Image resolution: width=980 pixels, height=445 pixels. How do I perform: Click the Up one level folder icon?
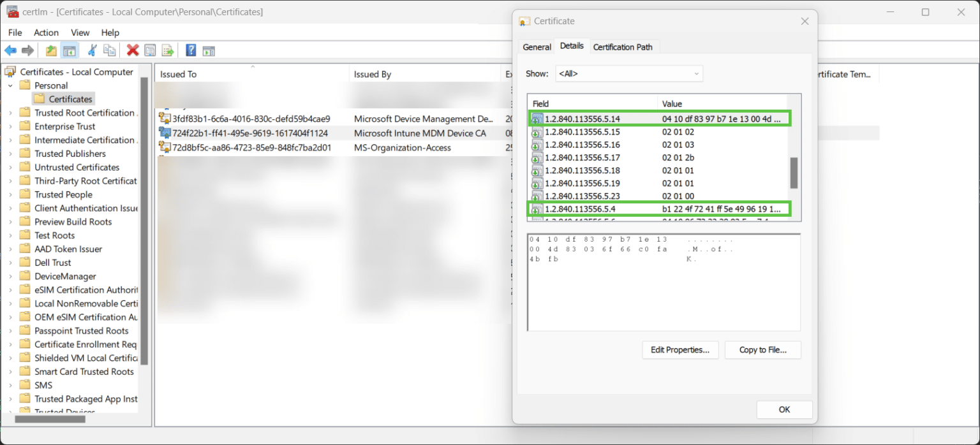(50, 50)
